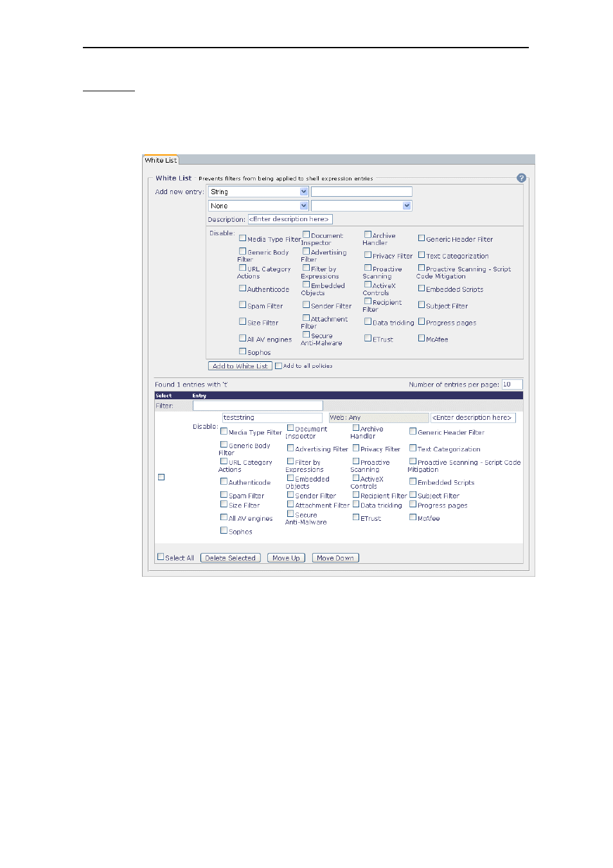This screenshot has height=868, width=613.
Task: Check Privacy Filter in new entry section
Action: point(368,255)
